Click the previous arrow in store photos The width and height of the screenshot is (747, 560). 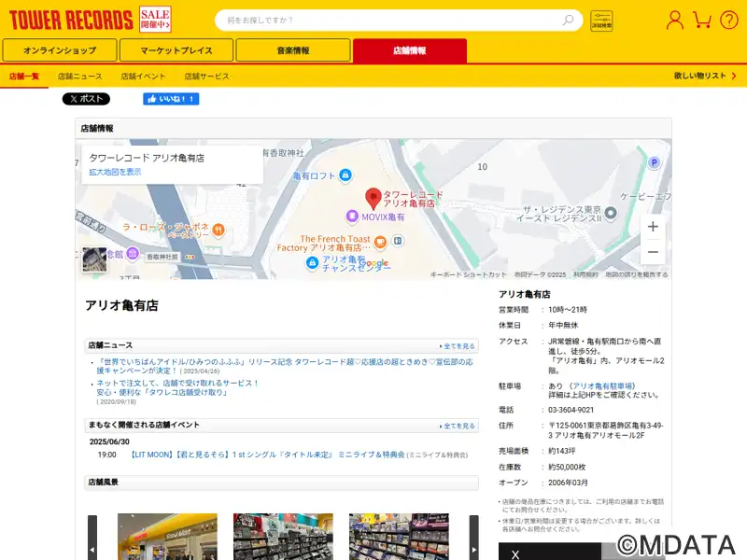pyautogui.click(x=92, y=538)
